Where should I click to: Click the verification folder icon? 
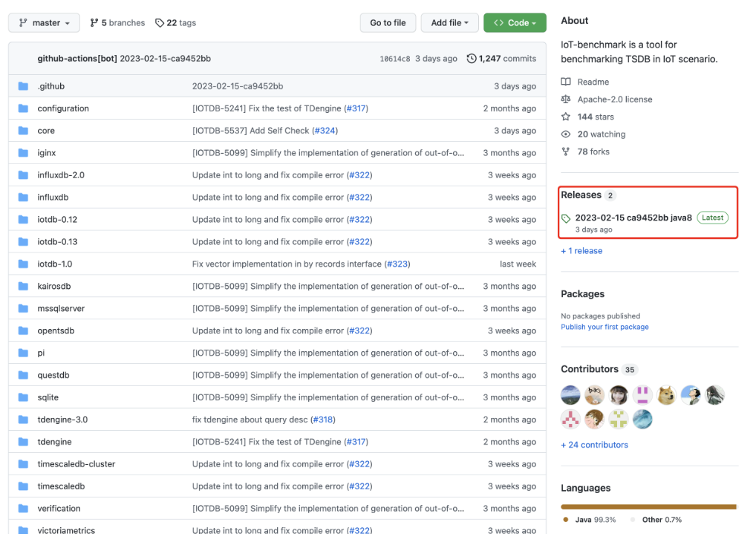coord(23,508)
